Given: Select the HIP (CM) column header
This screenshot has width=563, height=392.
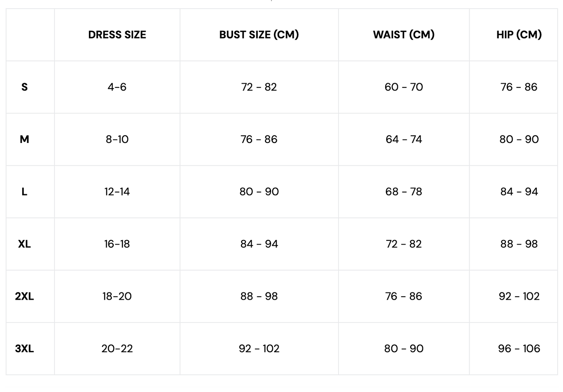Looking at the screenshot, I should click(519, 35).
